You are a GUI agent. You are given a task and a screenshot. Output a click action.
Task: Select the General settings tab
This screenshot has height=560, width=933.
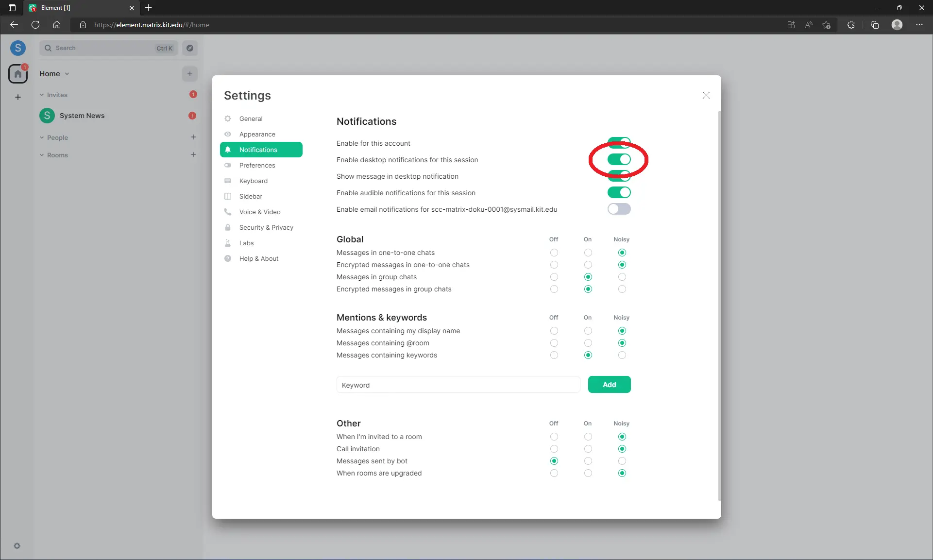point(250,119)
